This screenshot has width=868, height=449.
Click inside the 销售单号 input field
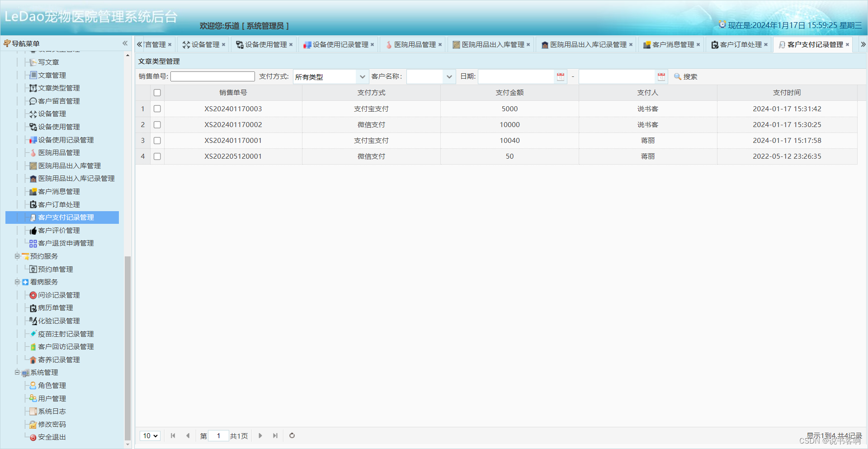pos(212,76)
